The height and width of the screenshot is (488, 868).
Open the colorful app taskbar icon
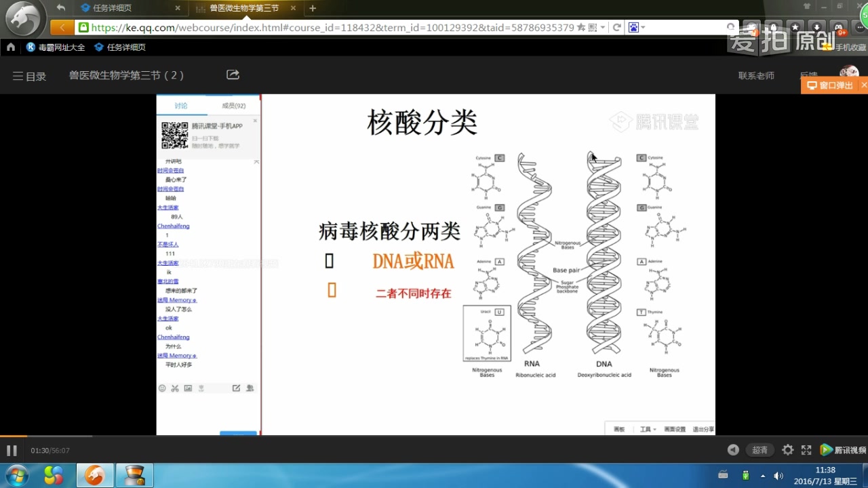(x=54, y=476)
